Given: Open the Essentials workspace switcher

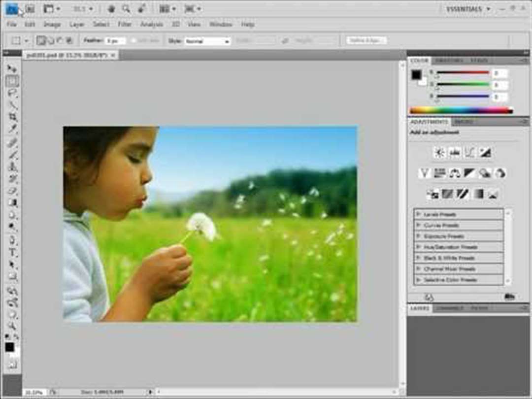Looking at the screenshot, I should click(468, 9).
